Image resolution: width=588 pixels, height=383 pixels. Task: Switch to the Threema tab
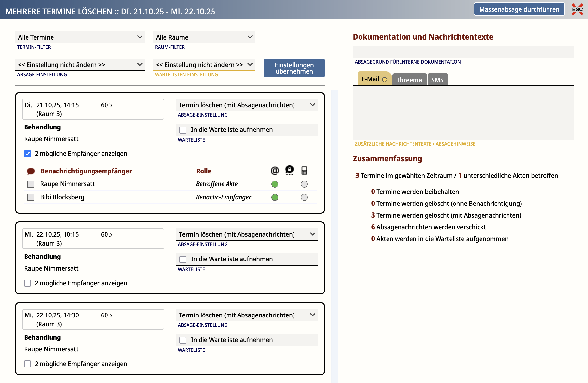(x=409, y=80)
